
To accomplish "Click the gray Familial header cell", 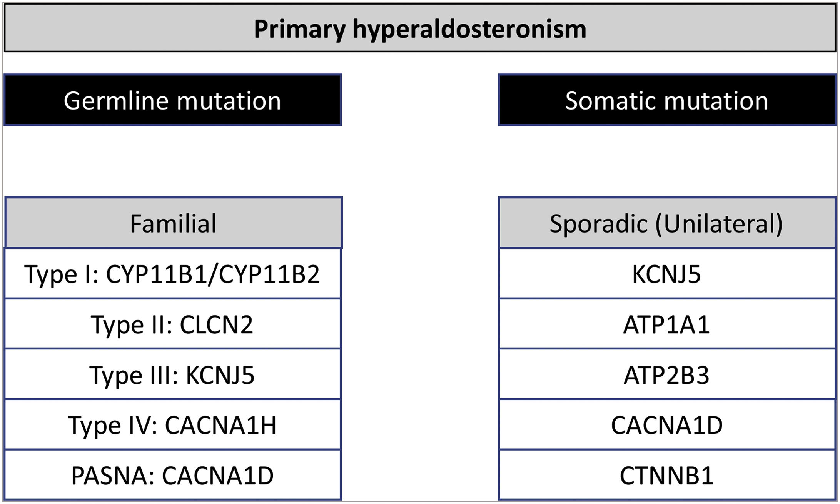I will pyautogui.click(x=173, y=223).
